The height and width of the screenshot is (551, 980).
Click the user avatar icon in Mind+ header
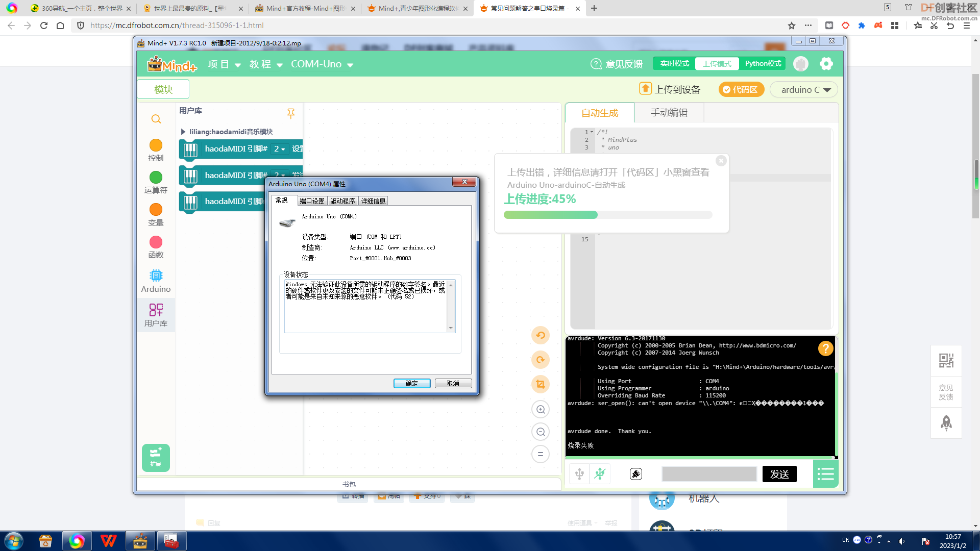coord(801,64)
